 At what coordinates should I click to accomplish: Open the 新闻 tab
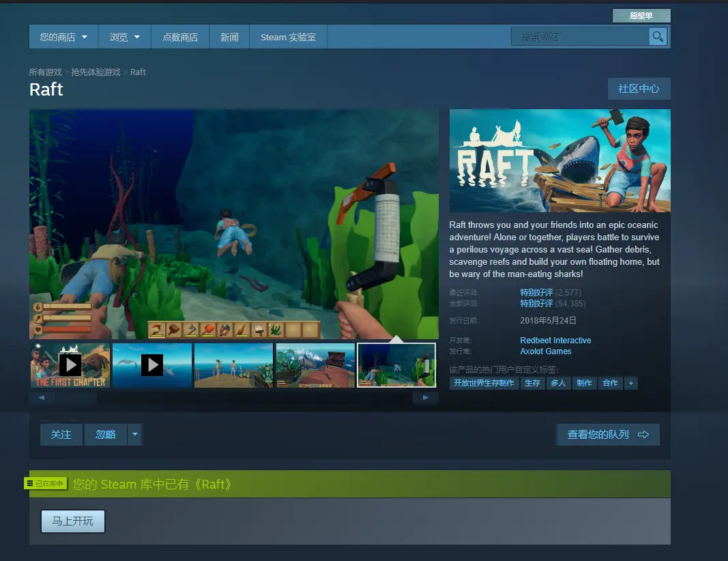[229, 37]
